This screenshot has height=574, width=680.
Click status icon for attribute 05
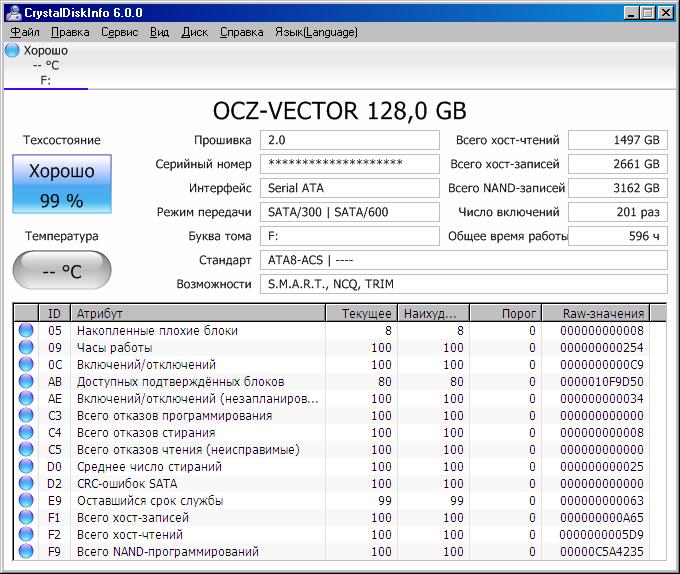26,330
